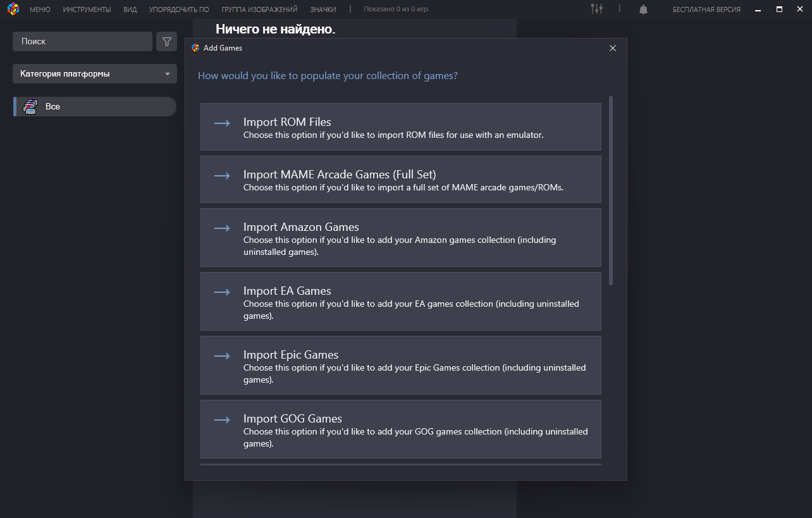Screen dimensions: 812x518
Task: Click the arrow icon beside Import EA Games
Action: click(222, 292)
